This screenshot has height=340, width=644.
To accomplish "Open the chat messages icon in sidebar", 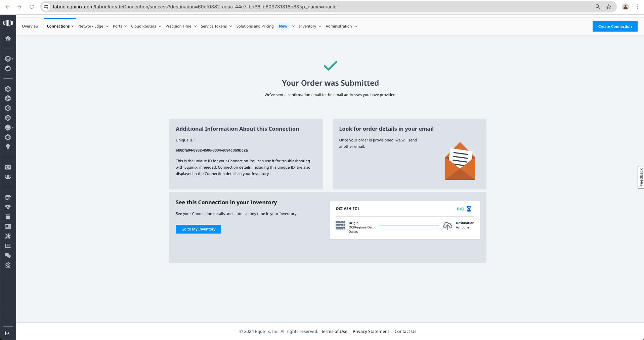I will (8, 255).
